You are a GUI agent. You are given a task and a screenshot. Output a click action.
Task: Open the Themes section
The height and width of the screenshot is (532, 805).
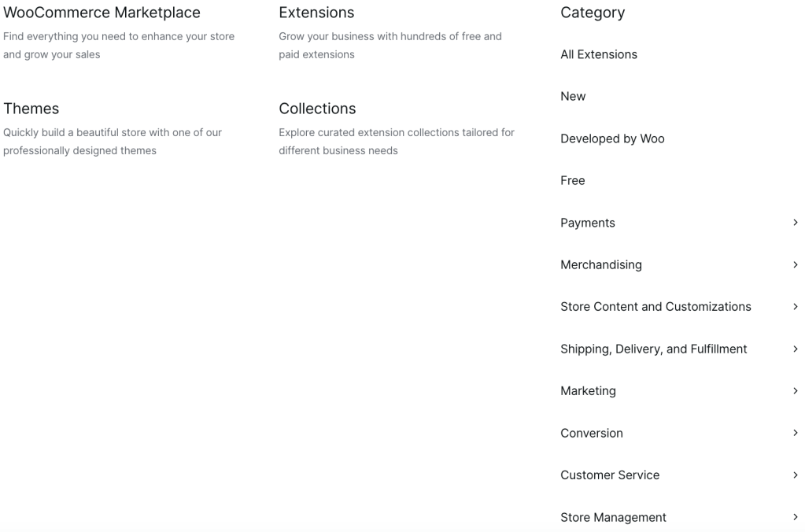pyautogui.click(x=31, y=109)
